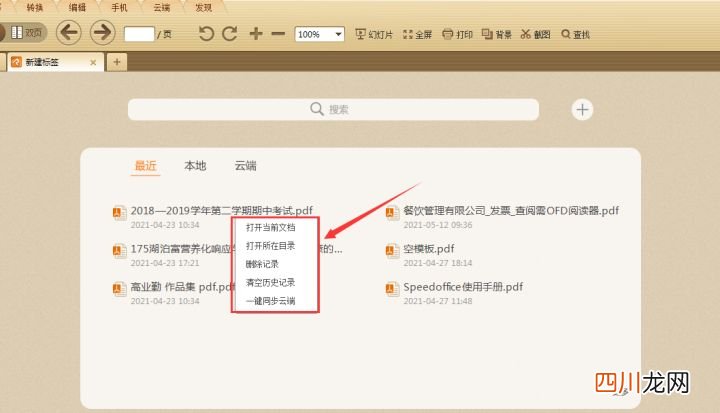Click PDF icon beside 餐饮管理有限公司 file
The height and width of the screenshot is (413, 720).
tap(392, 213)
